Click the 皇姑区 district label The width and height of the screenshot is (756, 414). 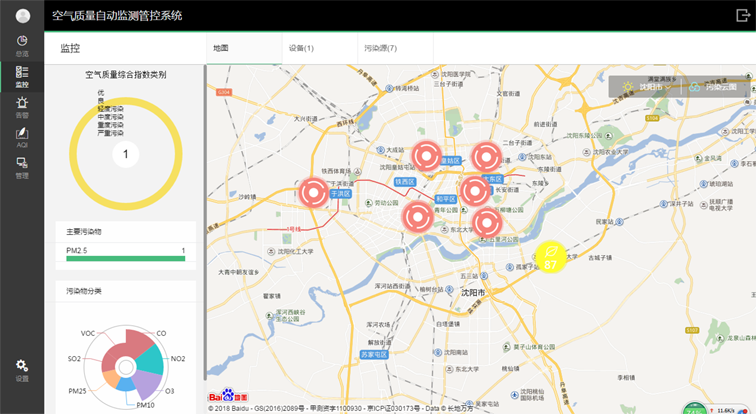451,160
